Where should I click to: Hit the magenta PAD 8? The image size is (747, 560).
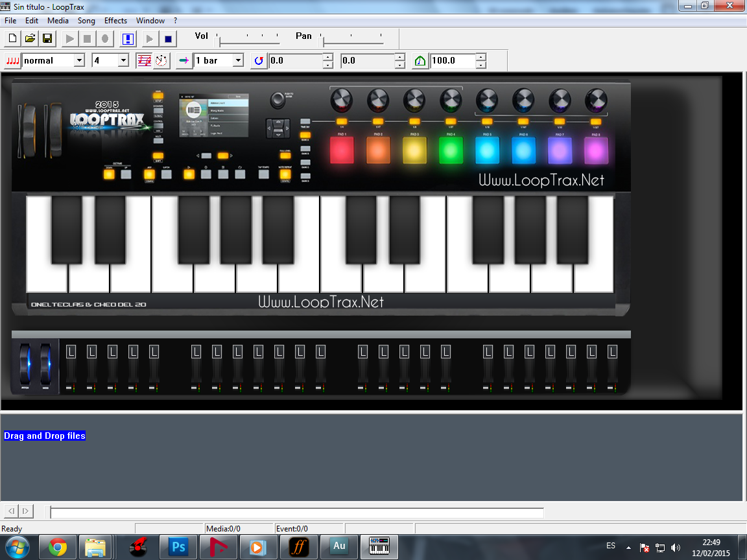[596, 150]
